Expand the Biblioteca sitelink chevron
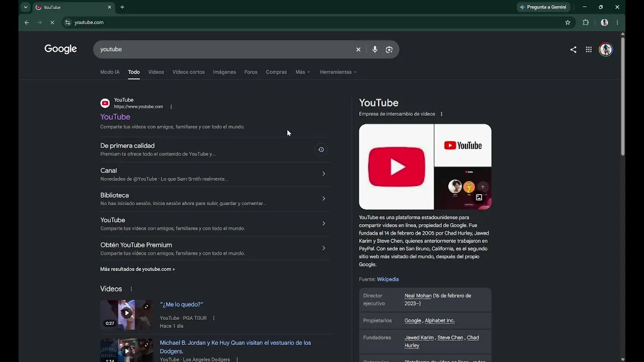The image size is (644, 362). [324, 199]
